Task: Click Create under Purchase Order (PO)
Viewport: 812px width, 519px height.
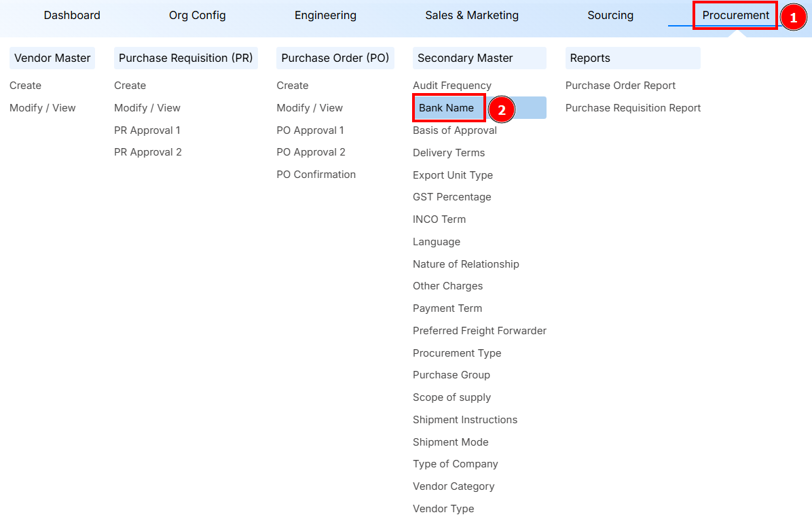Action: point(293,86)
